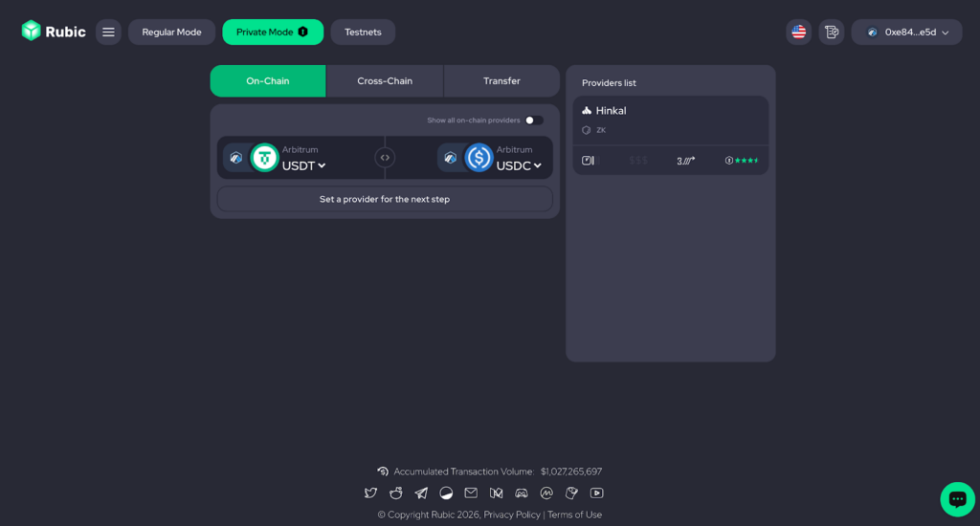Open the transaction history receipt icon
This screenshot has height=526, width=980.
point(832,32)
